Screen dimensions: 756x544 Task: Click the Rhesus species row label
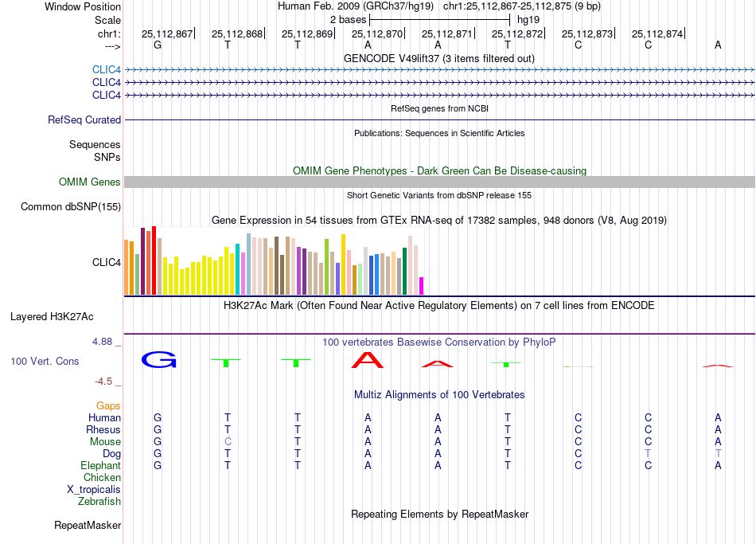point(103,429)
